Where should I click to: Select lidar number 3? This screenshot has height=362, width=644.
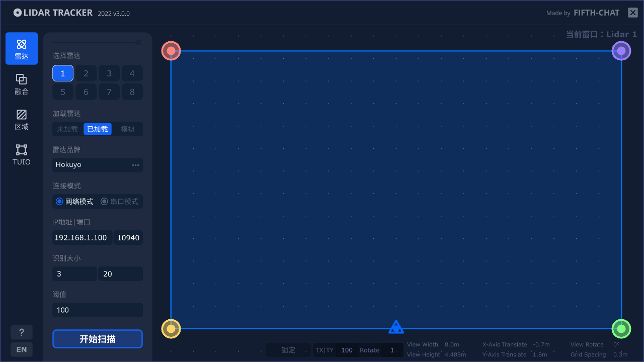click(x=109, y=73)
